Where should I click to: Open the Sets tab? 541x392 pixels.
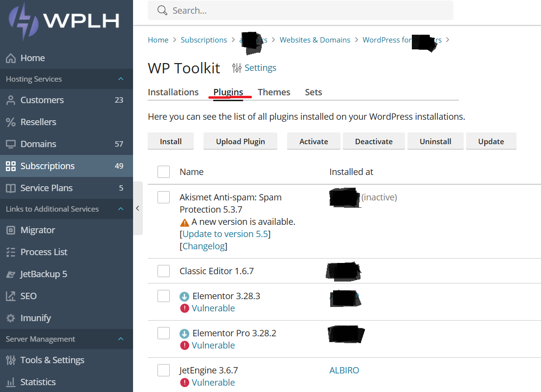(313, 92)
